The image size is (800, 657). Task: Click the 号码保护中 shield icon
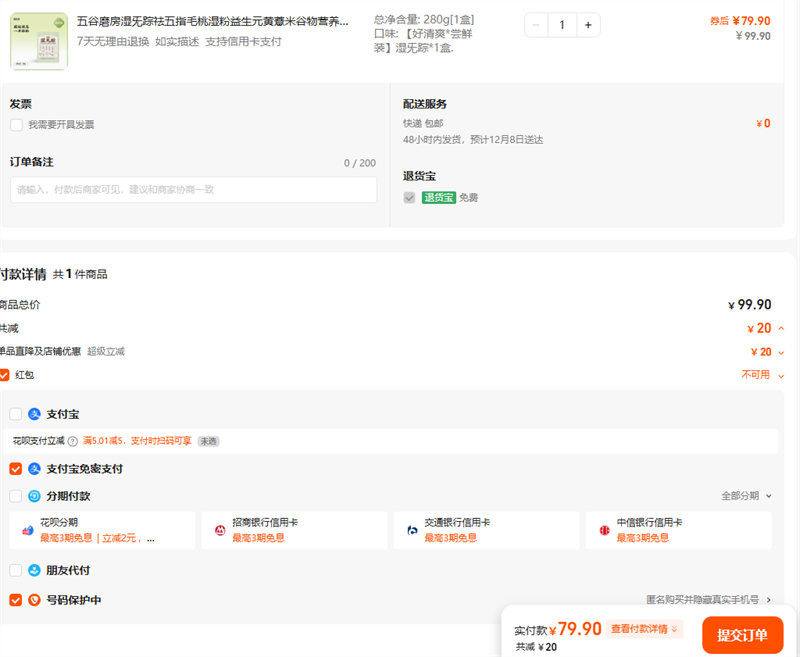pyautogui.click(x=34, y=600)
